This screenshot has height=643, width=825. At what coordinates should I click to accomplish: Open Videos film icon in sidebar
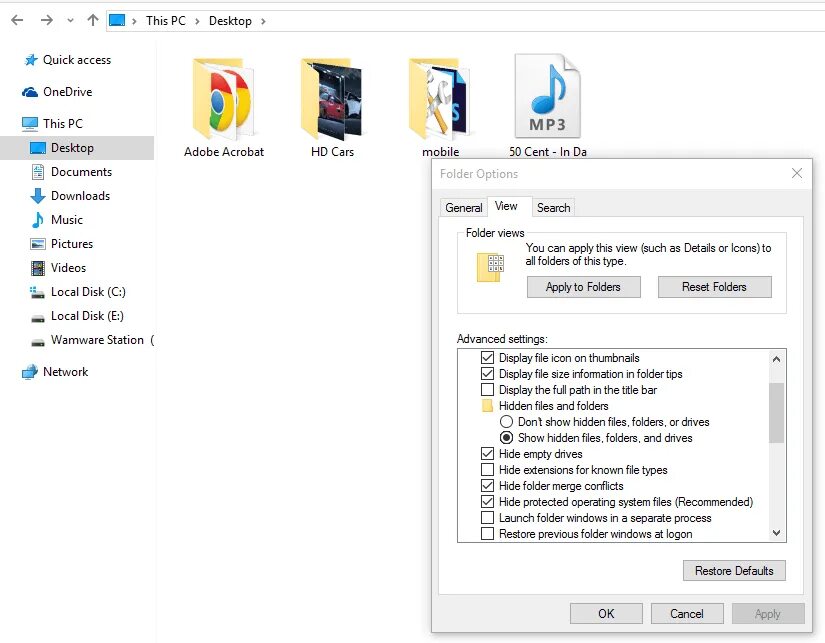click(x=38, y=268)
